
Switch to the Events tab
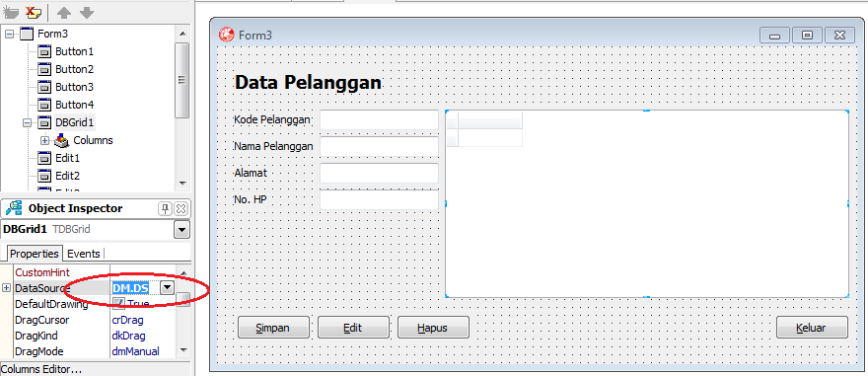click(84, 254)
